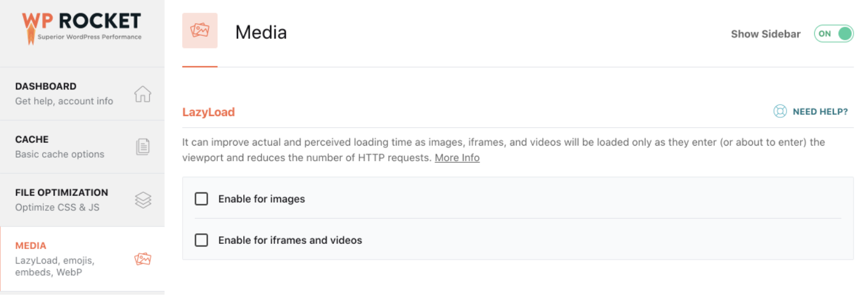Tick the Enable for iframes and videos checkbox

(201, 240)
